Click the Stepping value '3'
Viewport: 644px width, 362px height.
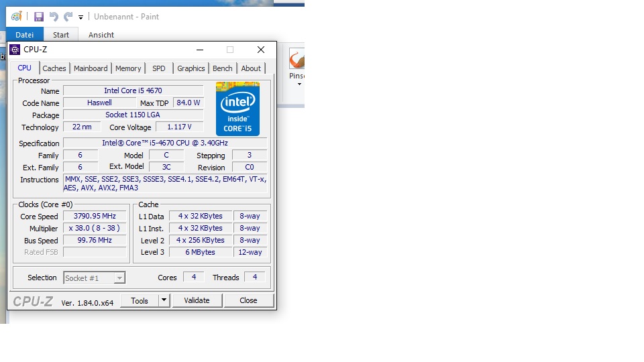[x=250, y=155]
